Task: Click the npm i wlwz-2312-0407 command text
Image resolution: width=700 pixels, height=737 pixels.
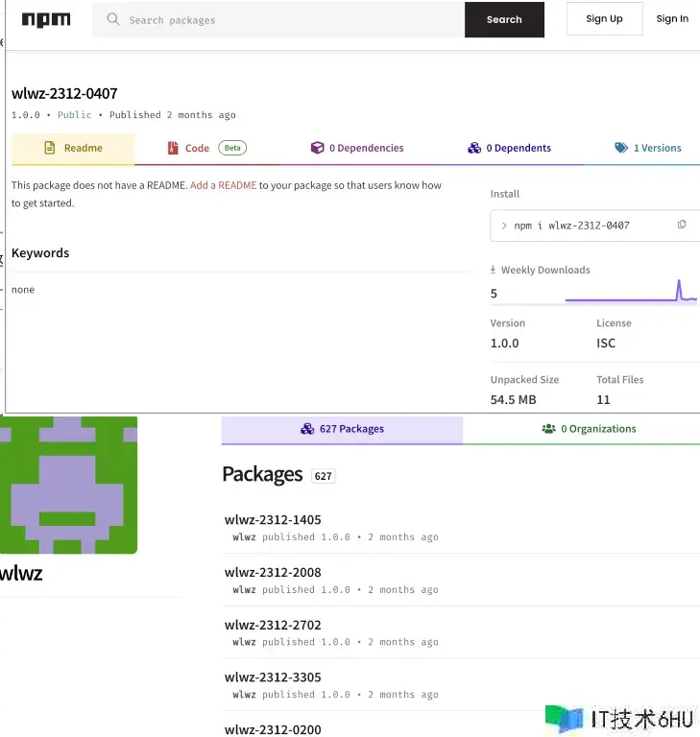Action: pos(571,226)
